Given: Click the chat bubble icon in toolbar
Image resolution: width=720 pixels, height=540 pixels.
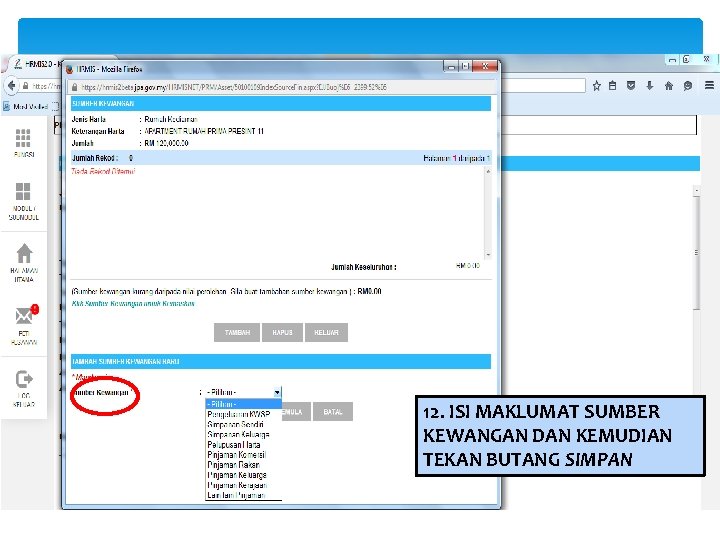Looking at the screenshot, I should tap(687, 85).
